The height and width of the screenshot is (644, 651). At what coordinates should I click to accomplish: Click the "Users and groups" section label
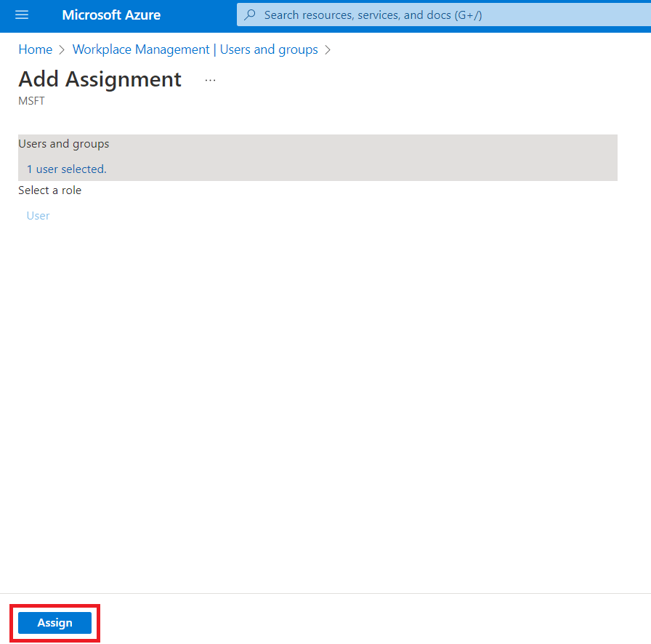(63, 144)
